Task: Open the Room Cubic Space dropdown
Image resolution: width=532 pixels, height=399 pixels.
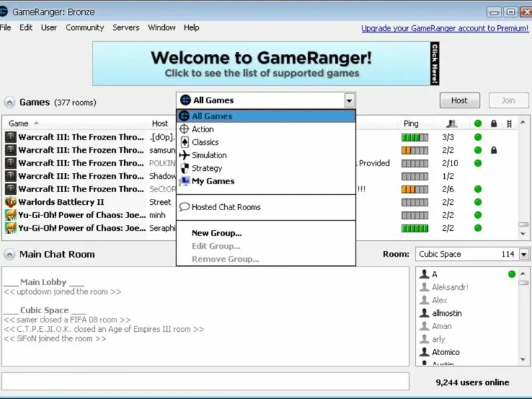Action: click(x=524, y=254)
